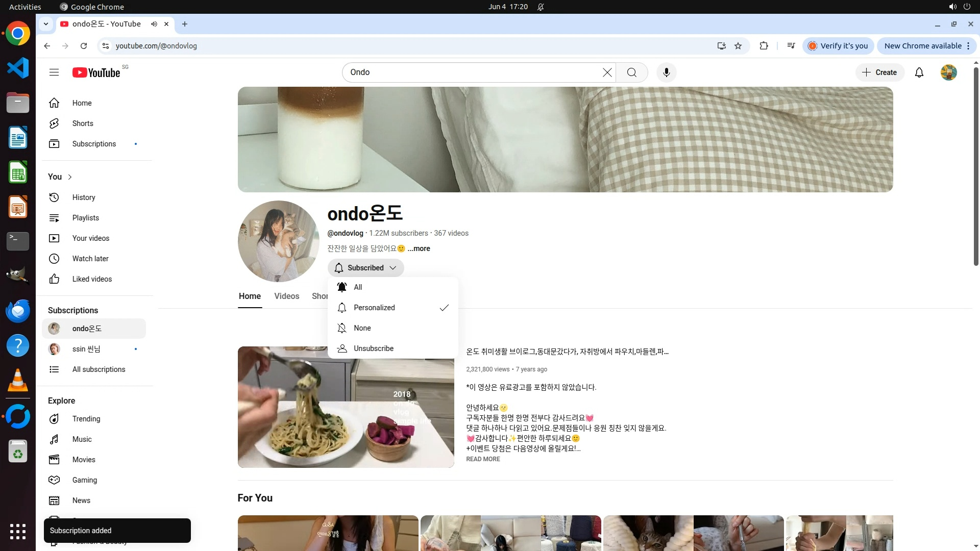Clear the search box with X icon
Viewport: 980px width, 551px height.
pyautogui.click(x=607, y=72)
